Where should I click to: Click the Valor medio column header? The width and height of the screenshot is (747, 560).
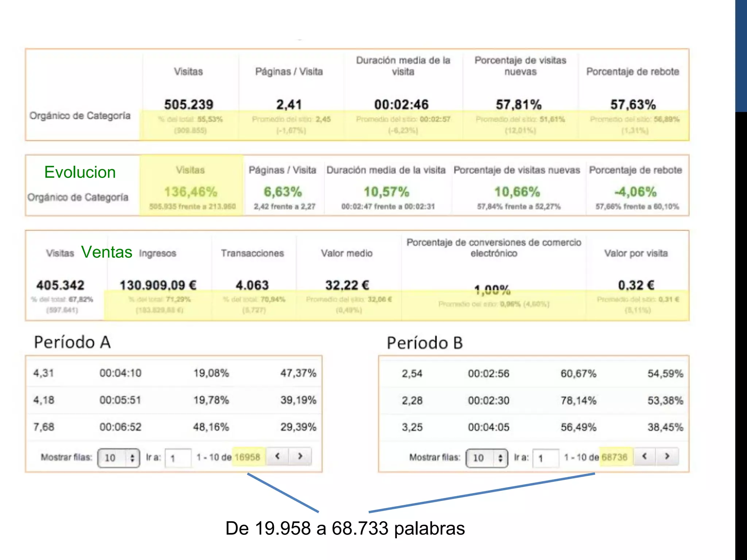(x=347, y=253)
